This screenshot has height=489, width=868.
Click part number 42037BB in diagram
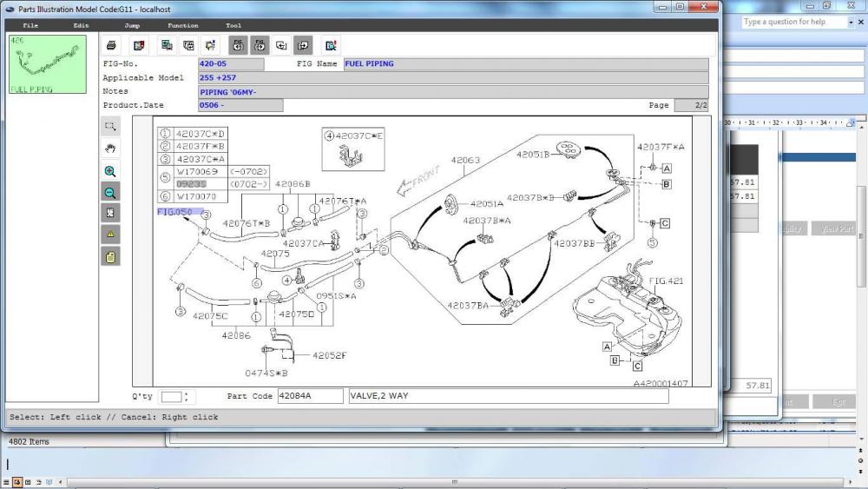(x=574, y=243)
